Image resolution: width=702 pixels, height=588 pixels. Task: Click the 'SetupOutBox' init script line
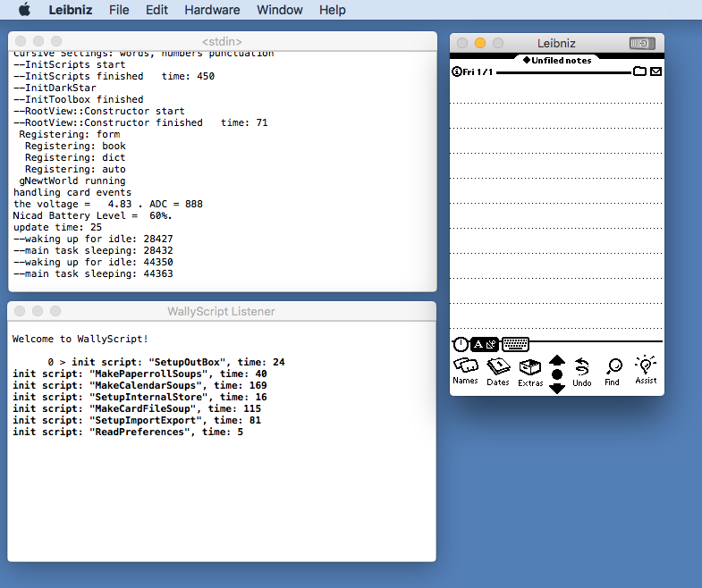tap(166, 362)
